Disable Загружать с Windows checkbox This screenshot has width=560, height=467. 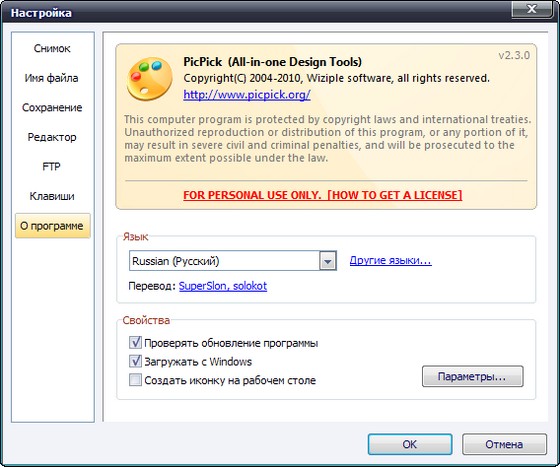click(135, 361)
